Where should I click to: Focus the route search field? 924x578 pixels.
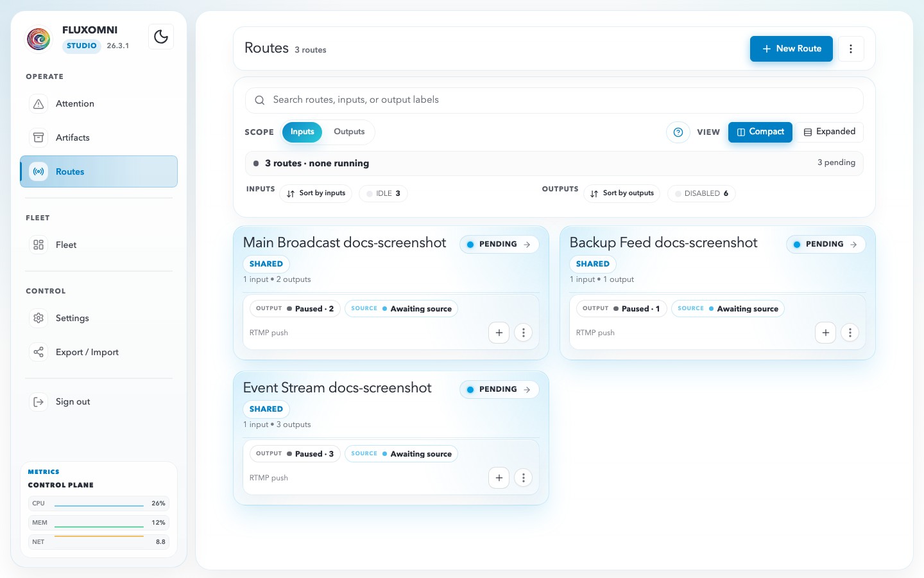554,100
